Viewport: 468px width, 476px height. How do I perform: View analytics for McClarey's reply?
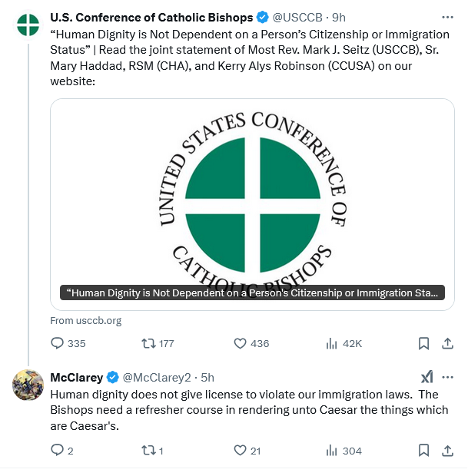332,451
